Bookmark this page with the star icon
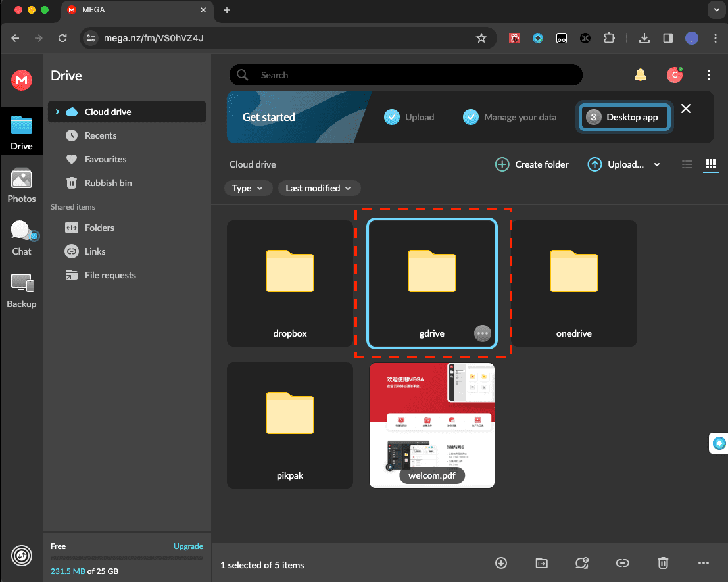 481,38
